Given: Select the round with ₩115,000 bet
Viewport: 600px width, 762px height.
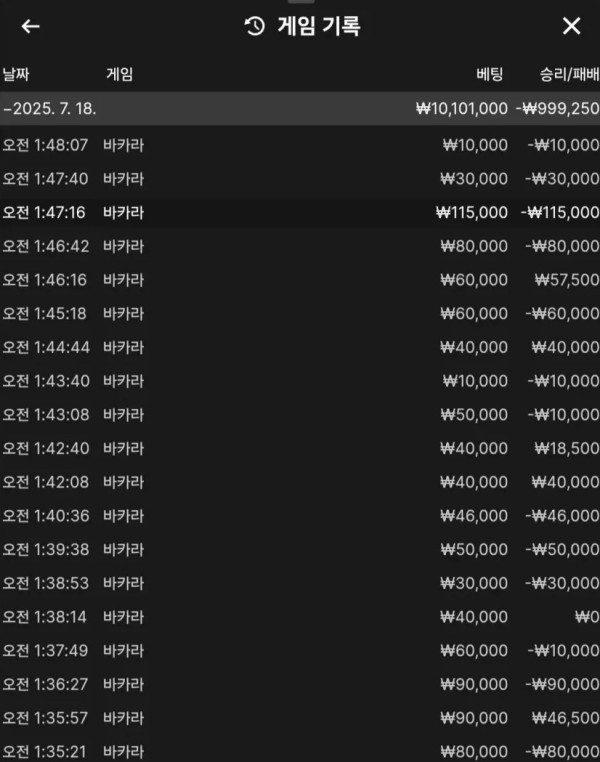Looking at the screenshot, I should 300,212.
